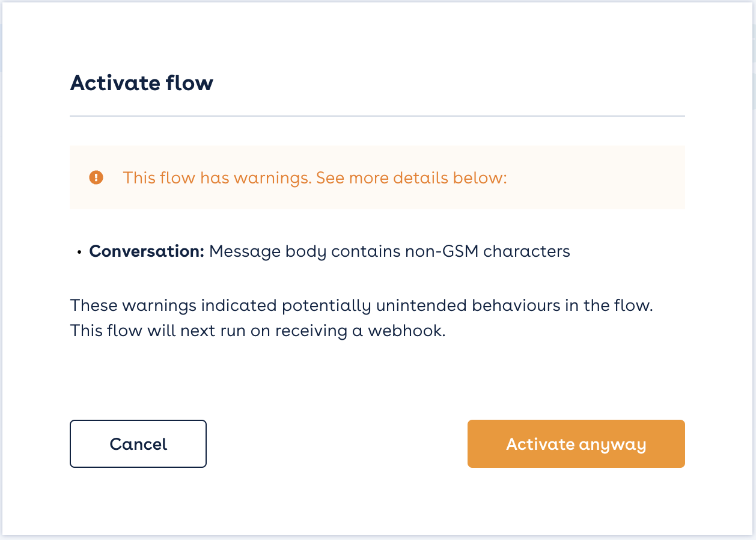Click the bold "Conversation:" label

tap(147, 251)
